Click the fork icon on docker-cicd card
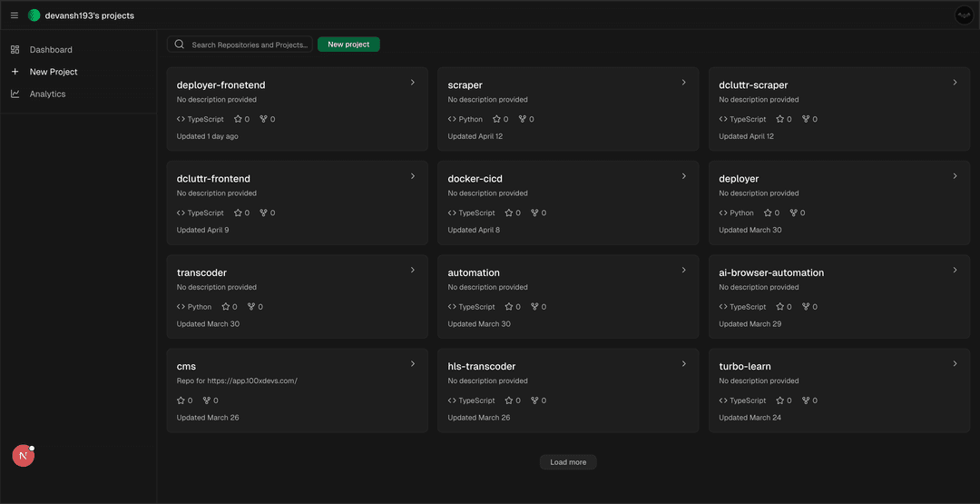This screenshot has width=980, height=504. (x=534, y=212)
